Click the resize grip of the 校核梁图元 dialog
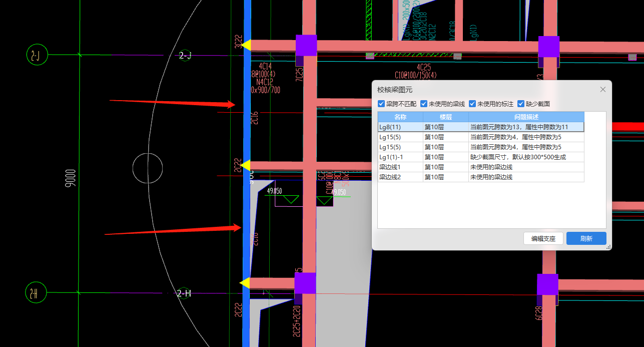This screenshot has width=644, height=347. coord(608,247)
